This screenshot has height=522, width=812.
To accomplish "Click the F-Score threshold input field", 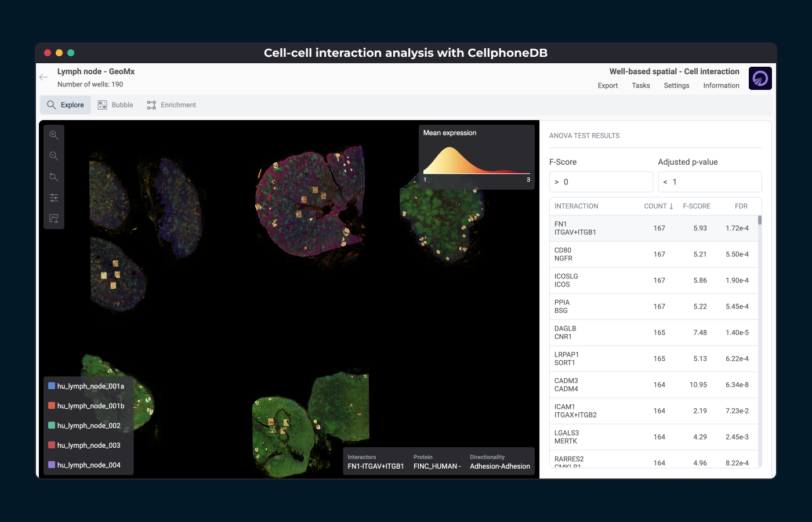I will pyautogui.click(x=601, y=182).
